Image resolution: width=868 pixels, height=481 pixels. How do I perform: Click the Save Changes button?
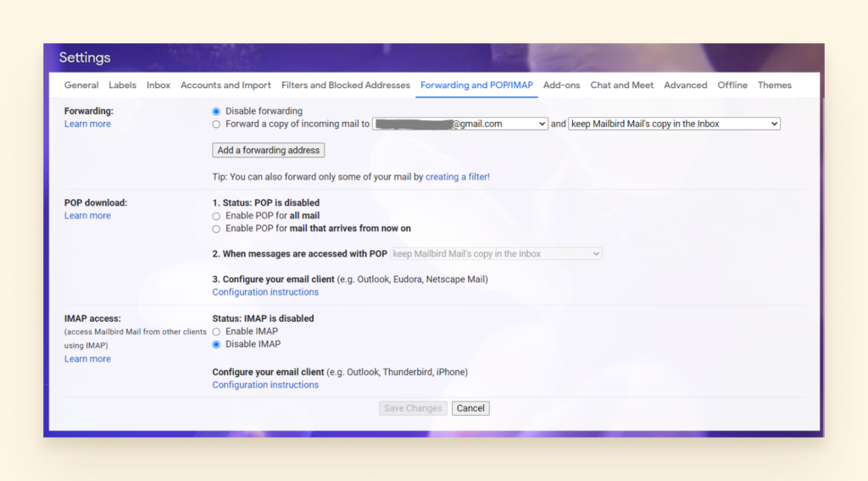tap(413, 408)
